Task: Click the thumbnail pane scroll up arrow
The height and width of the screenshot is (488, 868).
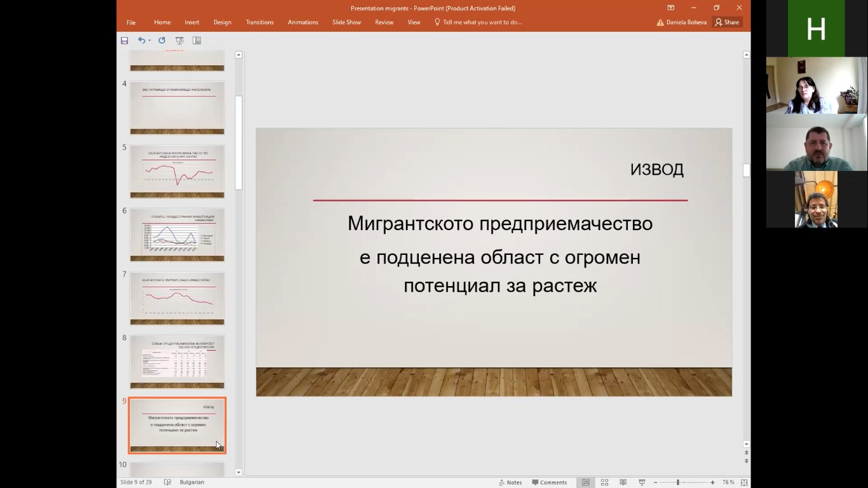Action: pyautogui.click(x=239, y=55)
